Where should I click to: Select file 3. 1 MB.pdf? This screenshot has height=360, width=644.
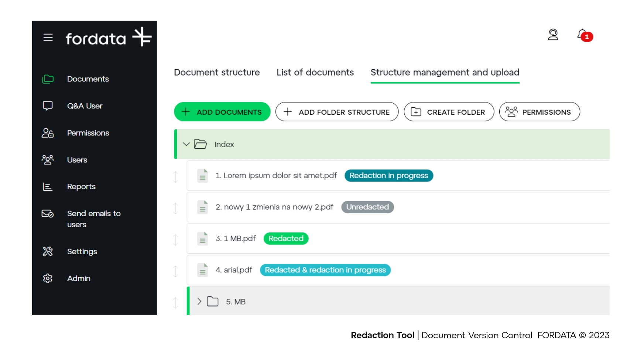tap(236, 239)
